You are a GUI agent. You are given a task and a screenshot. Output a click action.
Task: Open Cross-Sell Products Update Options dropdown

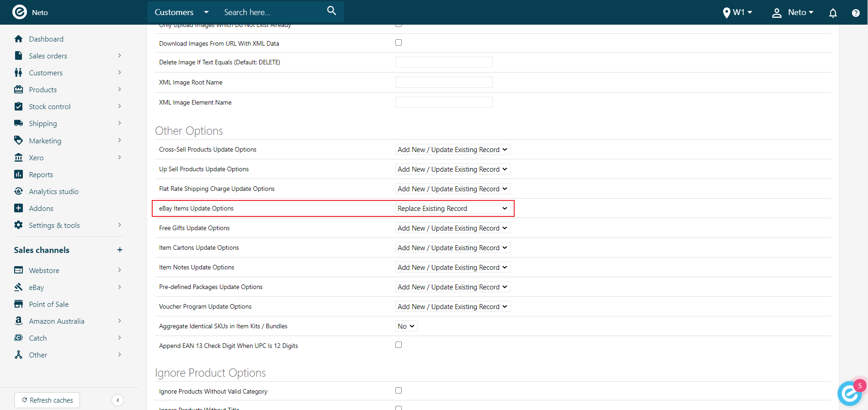click(453, 149)
